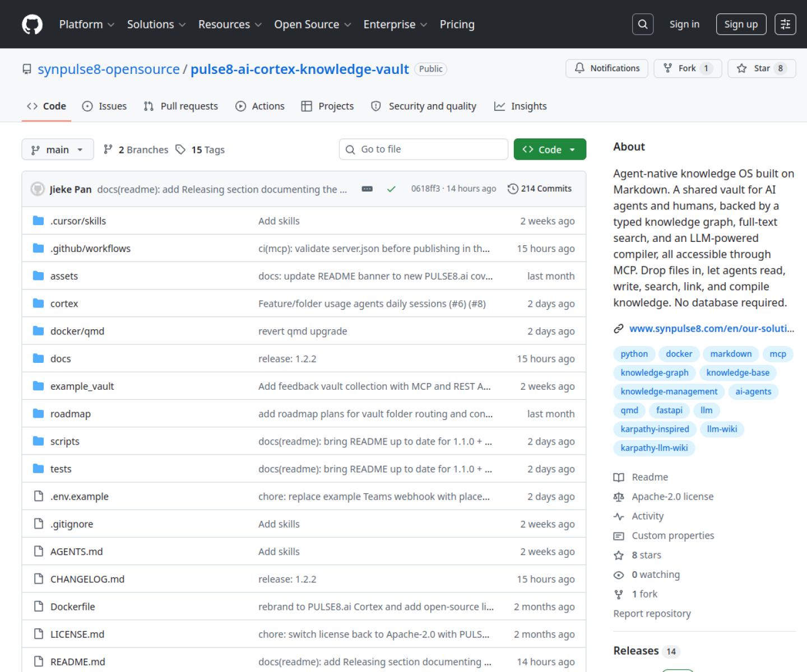807x672 pixels.
Task: Show expanded commit message ellipsis button
Action: pos(367,189)
